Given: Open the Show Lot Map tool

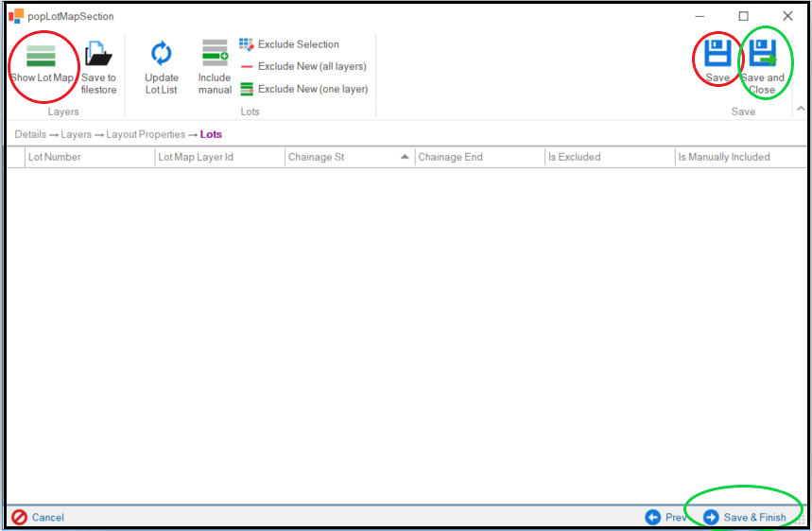Looking at the screenshot, I should click(42, 63).
